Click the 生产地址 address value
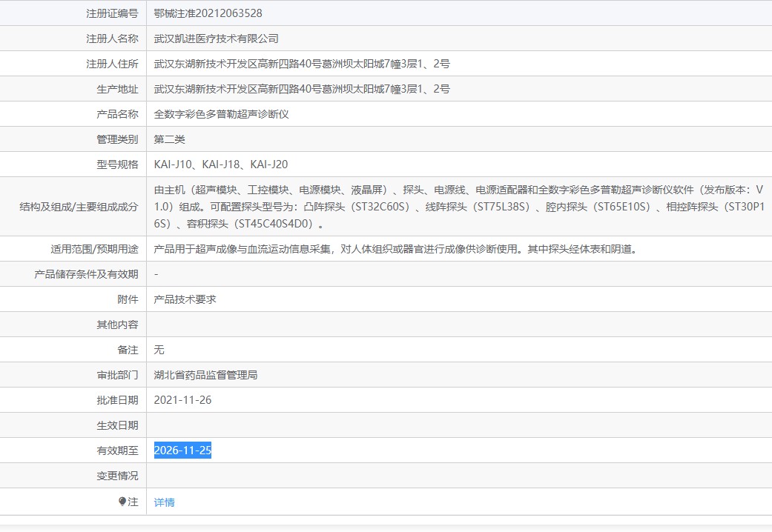This screenshot has width=772, height=532. 302,89
